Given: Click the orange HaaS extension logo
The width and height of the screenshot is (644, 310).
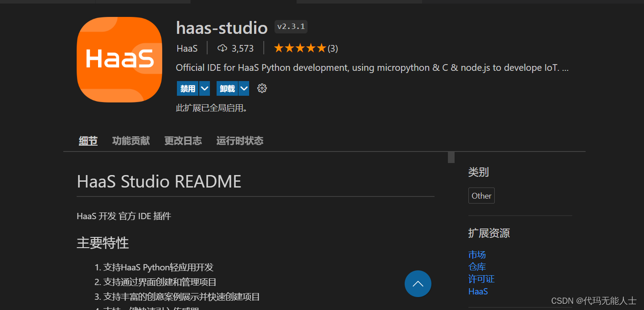Looking at the screenshot, I should [x=119, y=59].
